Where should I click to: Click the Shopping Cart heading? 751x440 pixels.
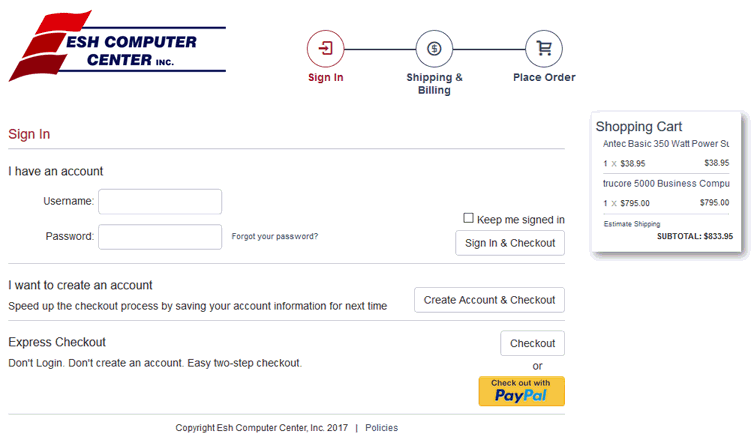point(639,127)
